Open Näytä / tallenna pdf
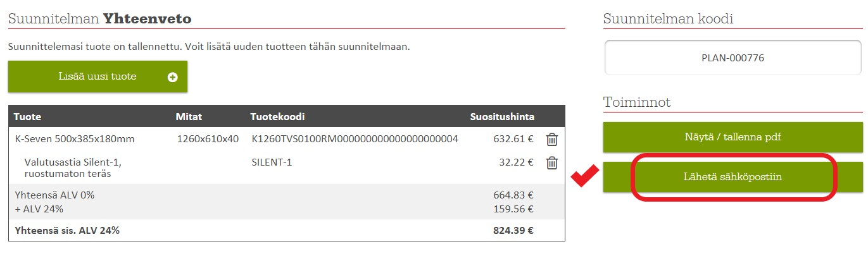This screenshot has width=868, height=256. (x=733, y=137)
